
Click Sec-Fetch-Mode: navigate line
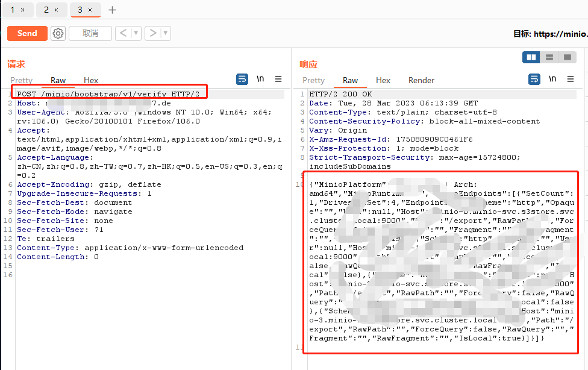75,212
